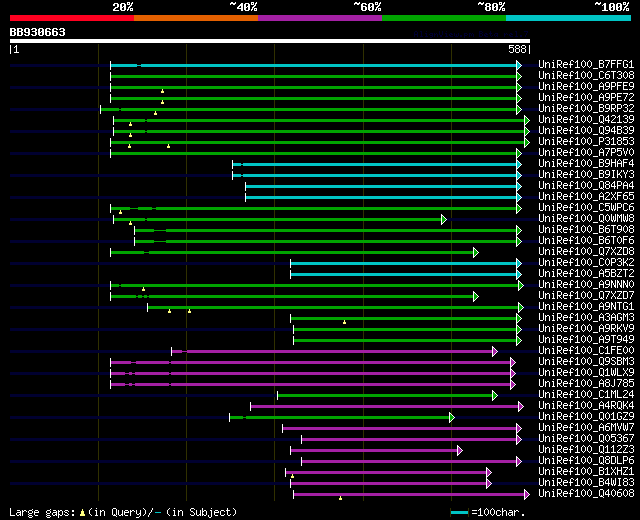Click the yellow gap marker under A3AGM3

(x=344, y=322)
